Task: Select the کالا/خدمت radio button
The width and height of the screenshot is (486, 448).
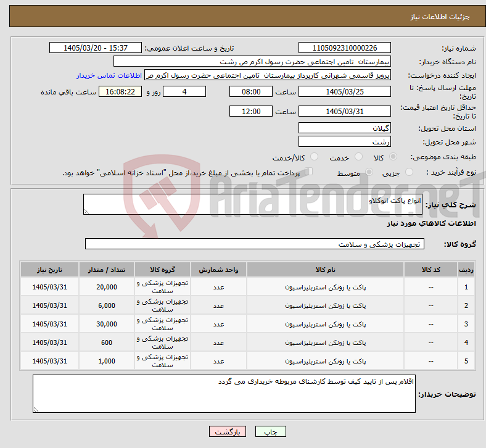Action: click(314, 157)
